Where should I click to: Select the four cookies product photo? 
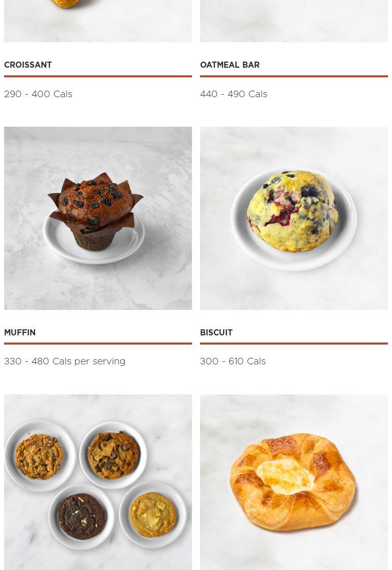[x=98, y=482]
